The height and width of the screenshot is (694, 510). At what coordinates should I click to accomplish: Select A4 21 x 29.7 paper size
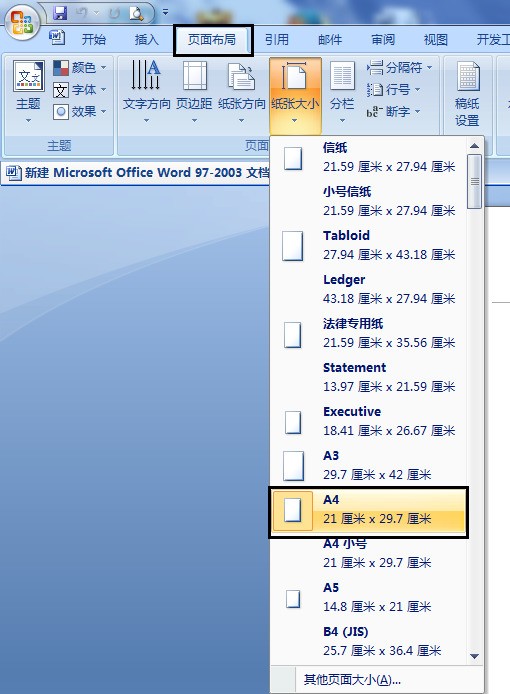click(368, 510)
